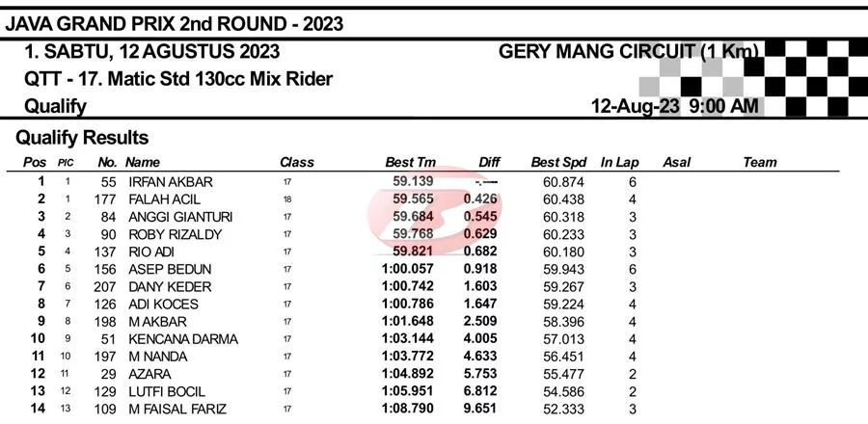This screenshot has height=424, width=868.
Task: Click the 'Asal' column header
Action: coord(677,163)
